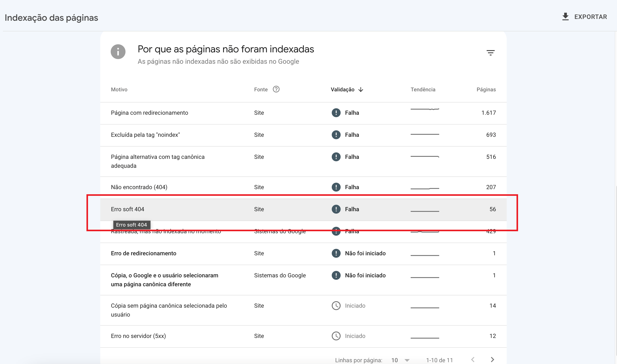Click the info icon beside the heading
This screenshot has height=364, width=617.
(x=118, y=52)
